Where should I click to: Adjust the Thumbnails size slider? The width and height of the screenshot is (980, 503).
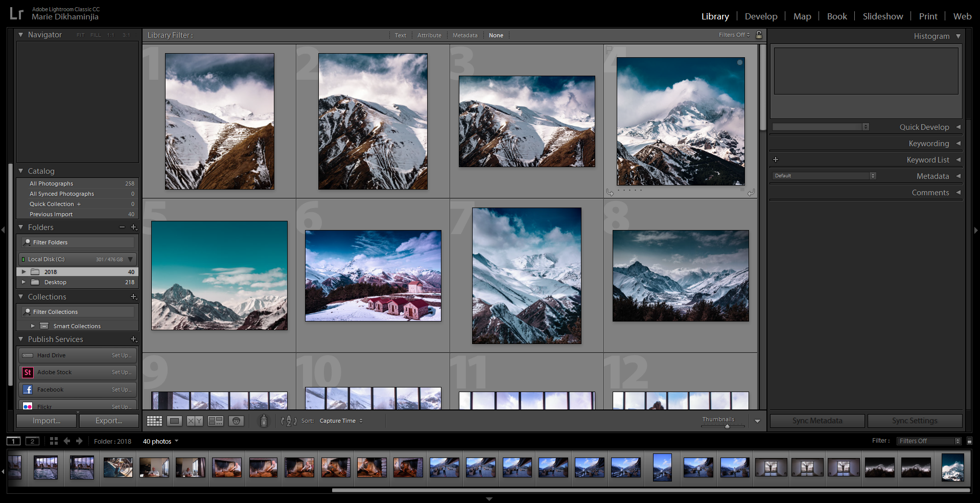(x=727, y=426)
